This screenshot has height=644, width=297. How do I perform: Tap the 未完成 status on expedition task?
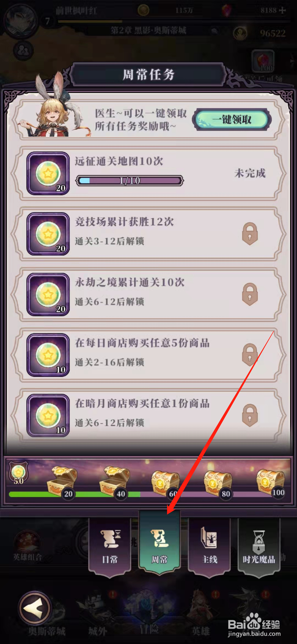pyautogui.click(x=250, y=173)
